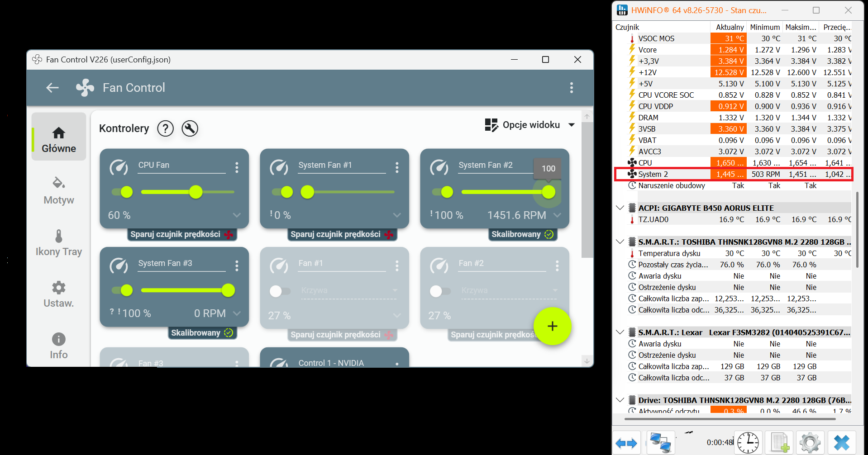Click the HWiNFO clock reset timer icon
This screenshot has height=455, width=868.
pos(748,442)
